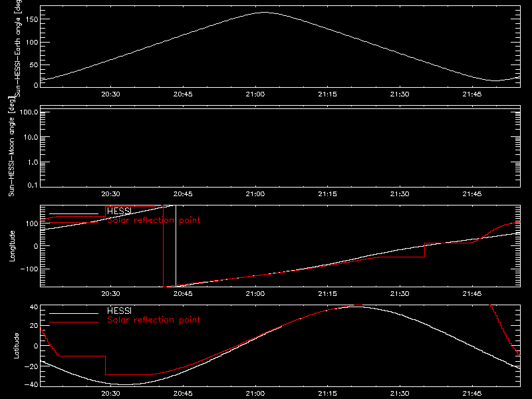
Task: Click the 0.1 tick label on Moon angle axis
Action: pyautogui.click(x=33, y=185)
